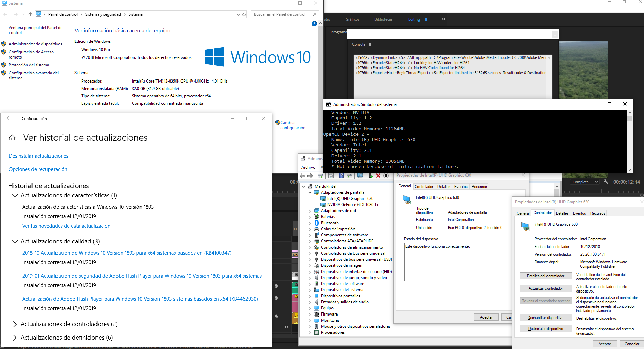The width and height of the screenshot is (644, 349).
Task: Go forward in Device Manager toolbar
Action: point(310,176)
